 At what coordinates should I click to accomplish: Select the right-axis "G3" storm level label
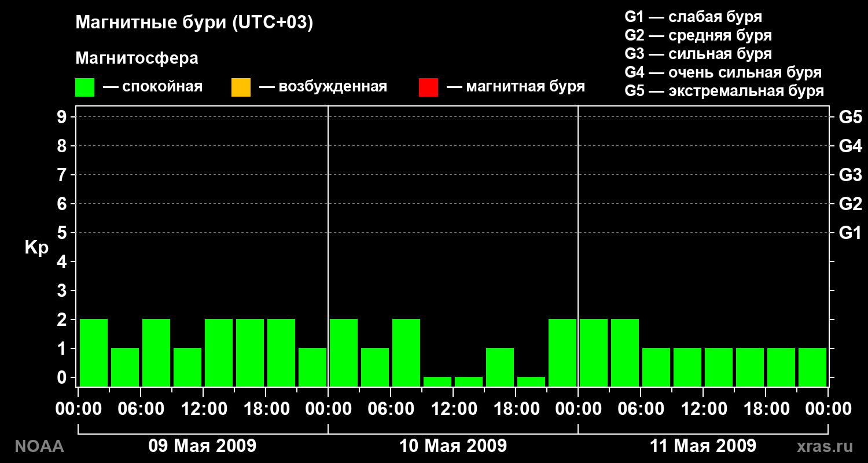(850, 175)
